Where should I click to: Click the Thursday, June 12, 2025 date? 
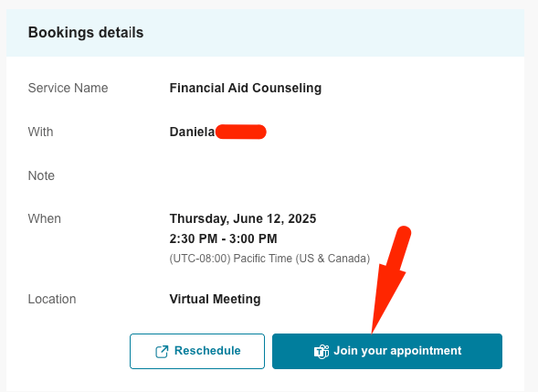pyautogui.click(x=243, y=218)
